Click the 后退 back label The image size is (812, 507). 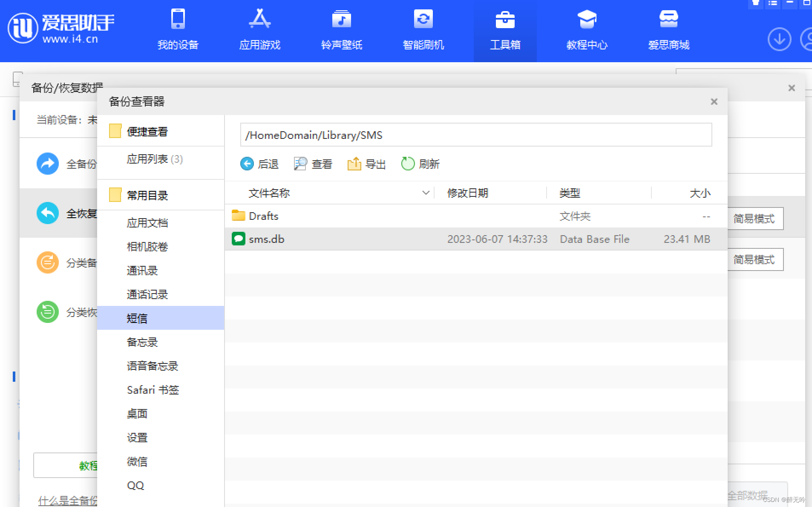tap(268, 164)
